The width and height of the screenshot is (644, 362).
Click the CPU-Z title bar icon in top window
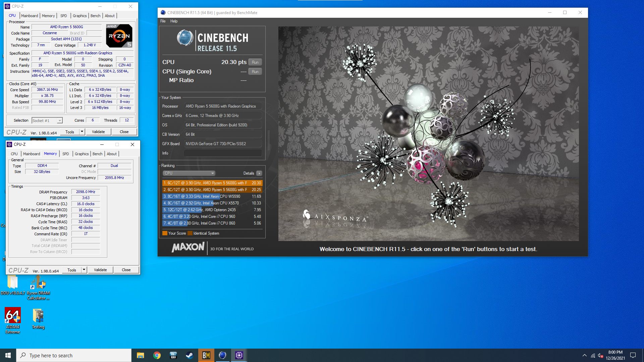pyautogui.click(x=7, y=6)
